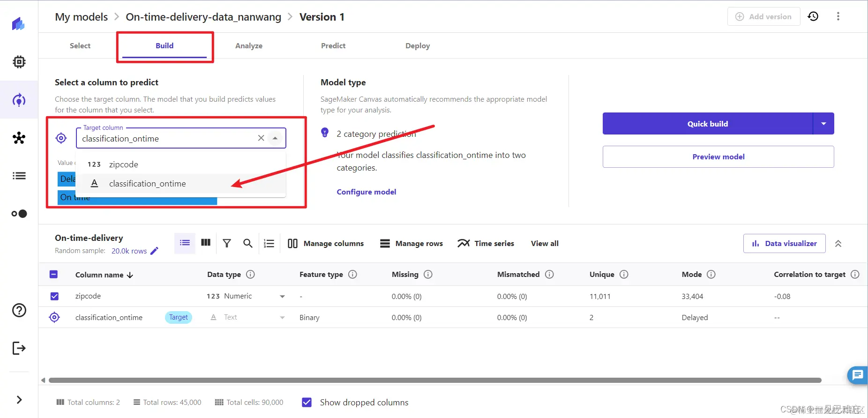Screen dimensions: 868x418
Task: Uncheck the zipcode column checkbox
Action: 54,296
